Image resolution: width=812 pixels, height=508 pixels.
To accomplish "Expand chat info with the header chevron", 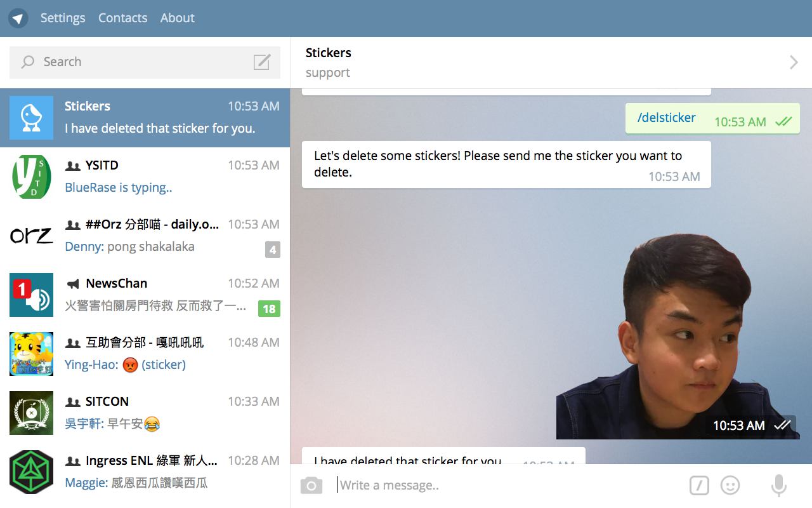I will click(794, 62).
